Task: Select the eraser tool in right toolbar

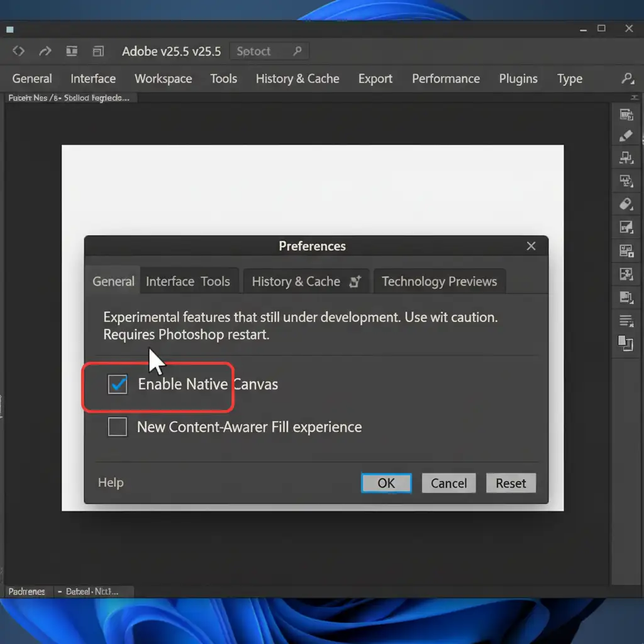Action: pos(626,204)
